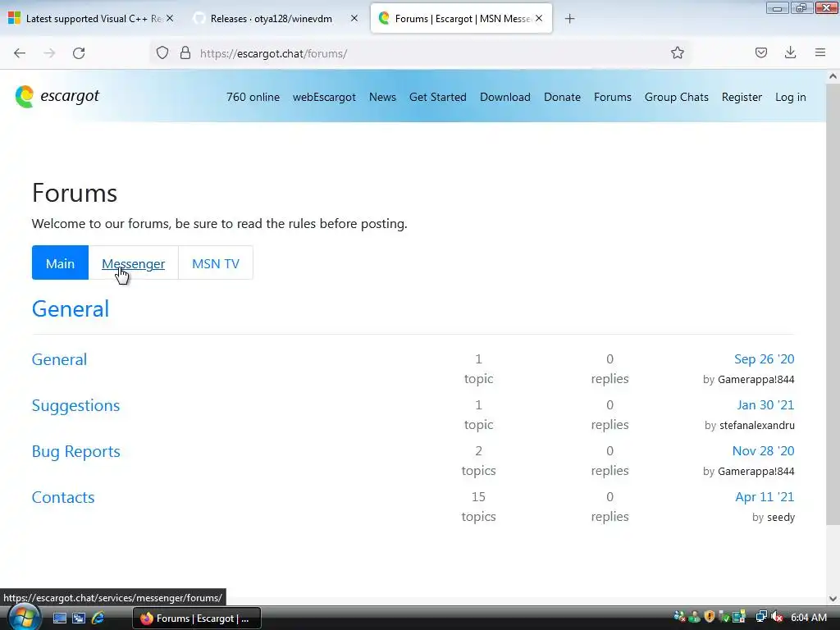840x630 pixels.
Task: Click the escargot logo icon
Action: coord(24,97)
